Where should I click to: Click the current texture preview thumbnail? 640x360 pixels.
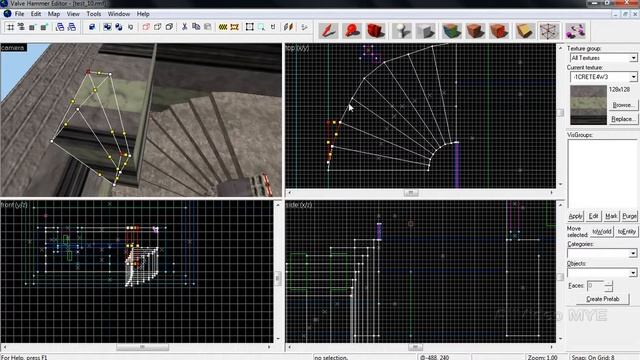pos(588,105)
